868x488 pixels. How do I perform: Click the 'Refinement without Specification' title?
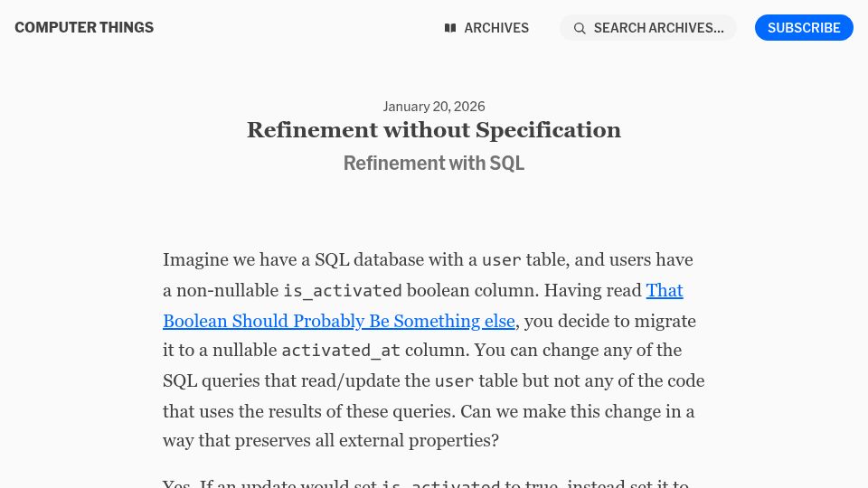click(434, 130)
